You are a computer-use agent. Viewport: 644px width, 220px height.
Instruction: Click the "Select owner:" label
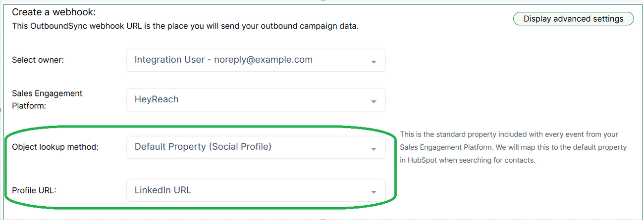38,60
